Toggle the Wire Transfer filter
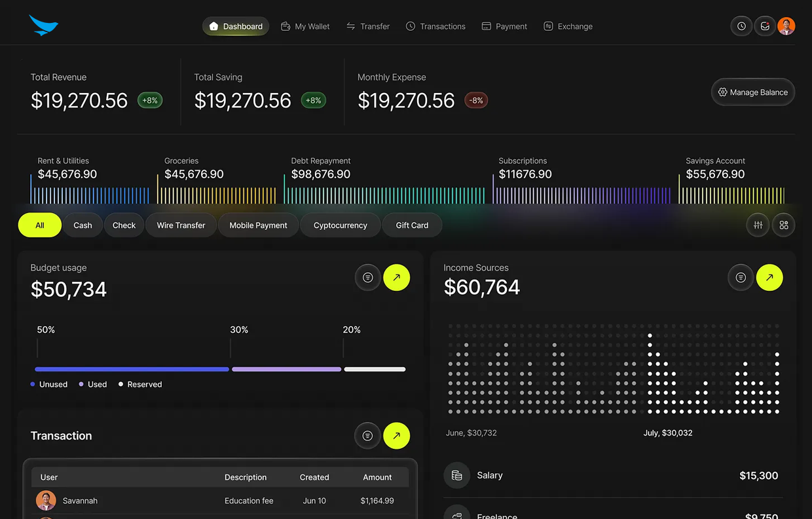Image resolution: width=812 pixels, height=519 pixels. (x=181, y=225)
